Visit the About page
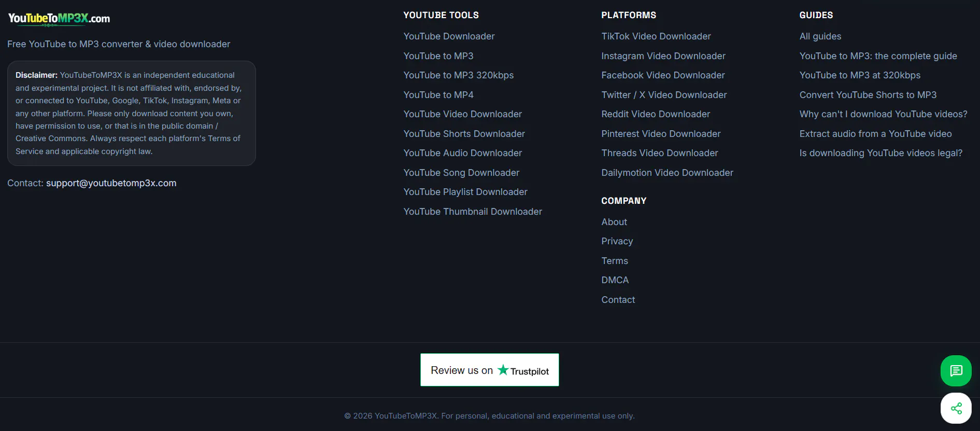Screen dimensions: 980x431 [614, 222]
